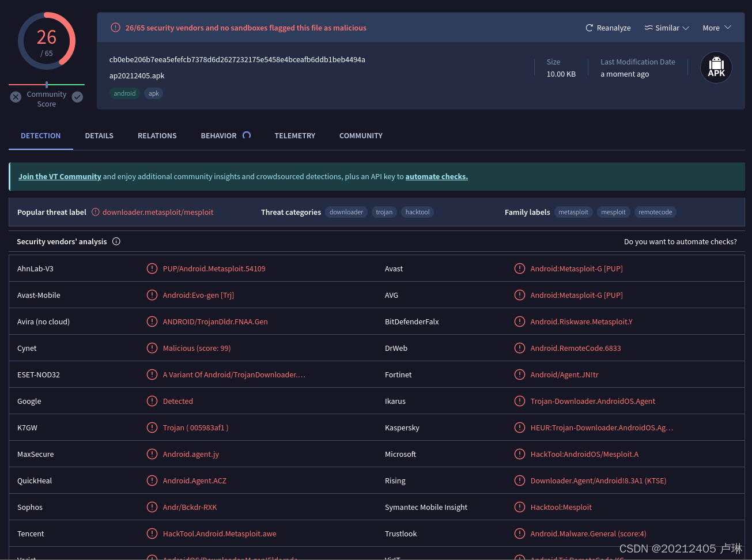Click the alert icon in Avira row
The width and height of the screenshot is (752, 560).
(x=152, y=321)
